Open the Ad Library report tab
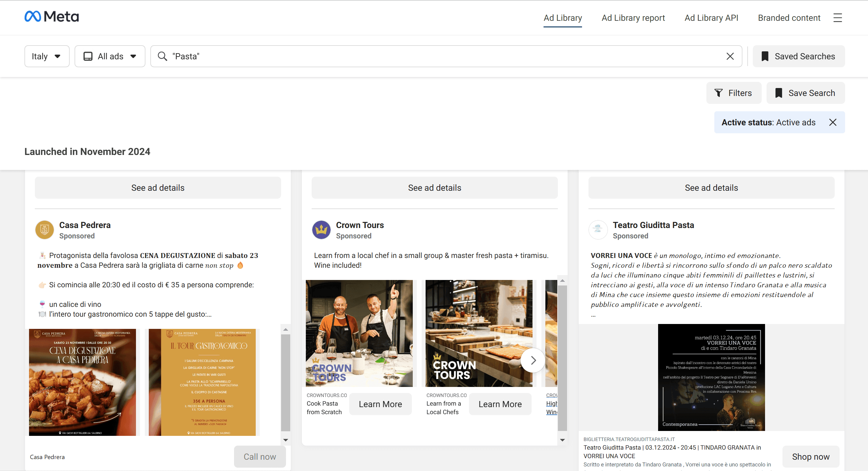The height and width of the screenshot is (471, 868). 633,18
